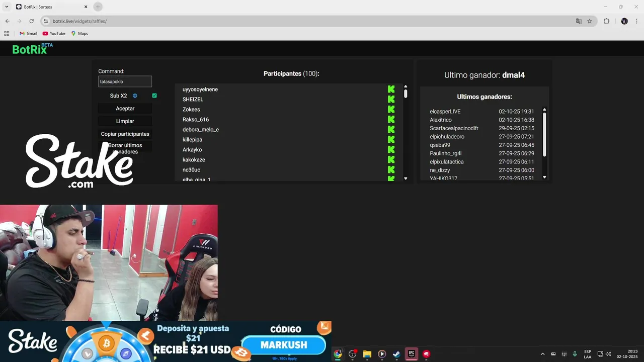
Task: Select participant nc30uc
Action: click(191, 170)
